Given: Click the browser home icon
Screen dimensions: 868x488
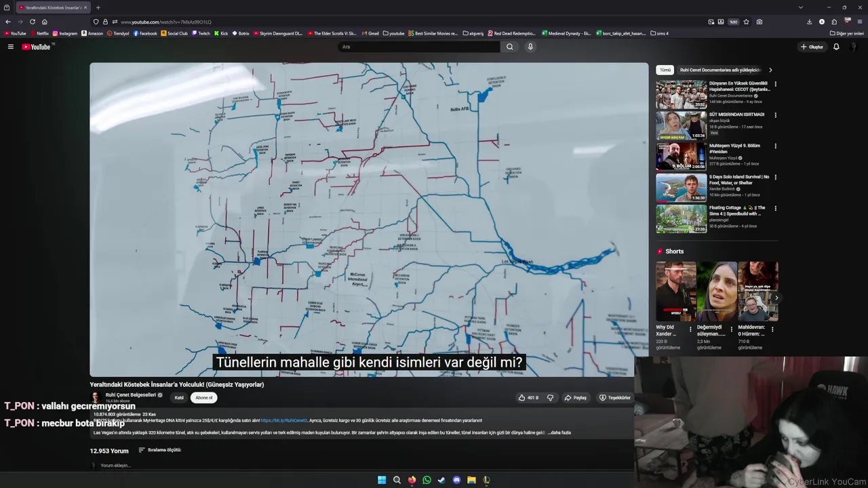Looking at the screenshot, I should click(45, 22).
